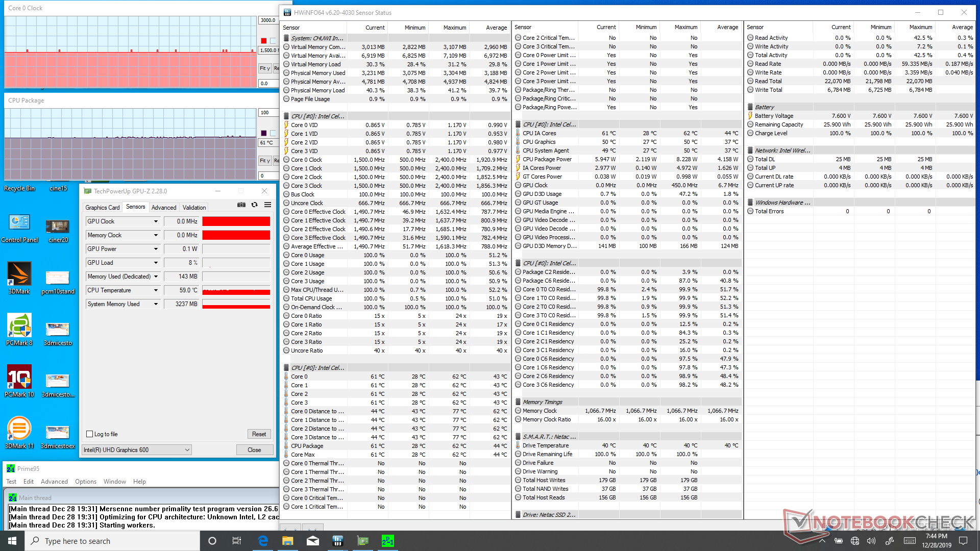980x551 pixels.
Task: Click Fit y button in Core 0 Clock graph
Action: 265,68
